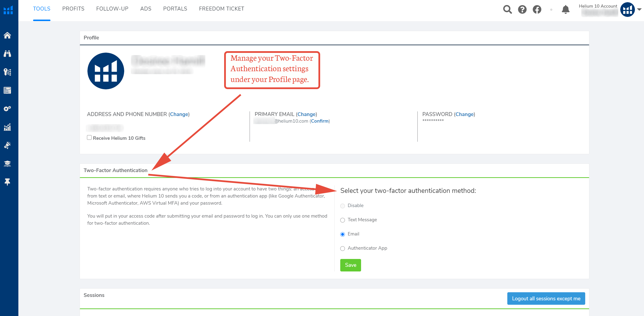Enable Receive Helium 10 Gifts checkbox
Image resolution: width=644 pixels, height=316 pixels.
[89, 138]
